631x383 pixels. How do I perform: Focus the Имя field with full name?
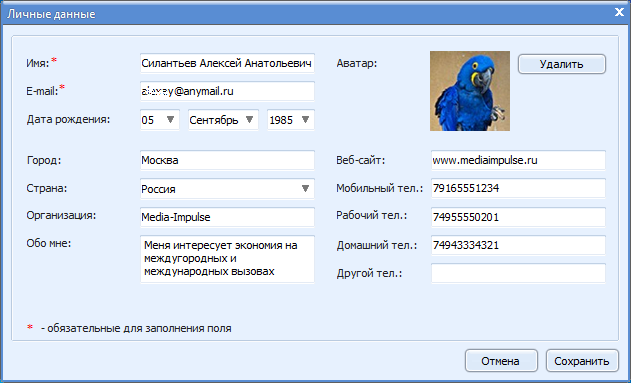(227, 63)
